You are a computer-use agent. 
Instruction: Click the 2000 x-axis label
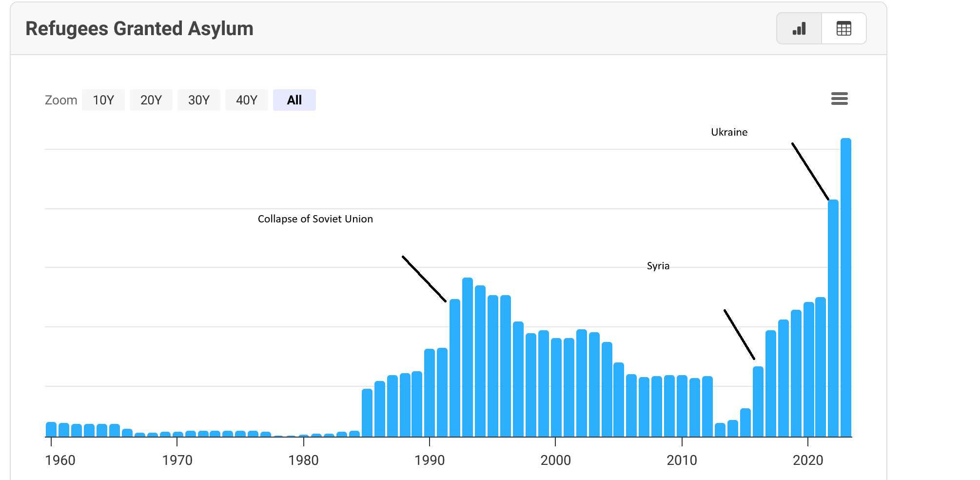556,460
